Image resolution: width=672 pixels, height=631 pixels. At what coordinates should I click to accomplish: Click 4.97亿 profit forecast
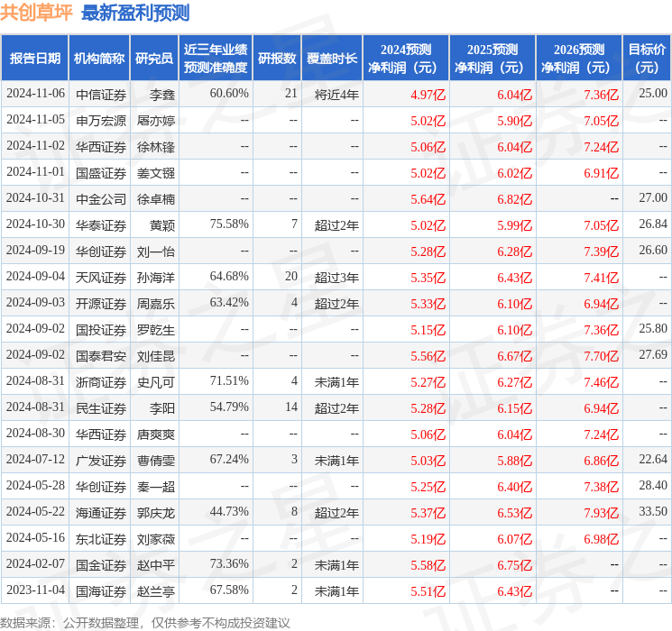428,95
